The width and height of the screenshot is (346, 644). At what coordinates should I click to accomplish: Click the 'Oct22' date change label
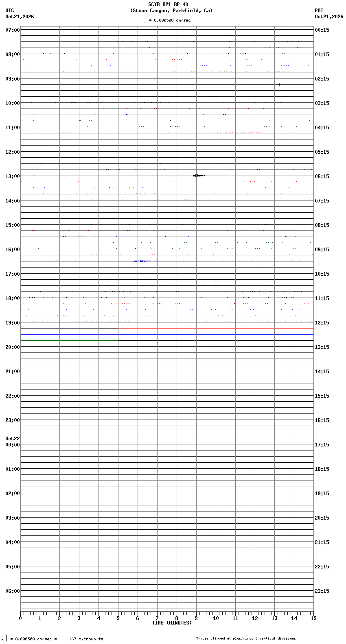[x=13, y=439]
